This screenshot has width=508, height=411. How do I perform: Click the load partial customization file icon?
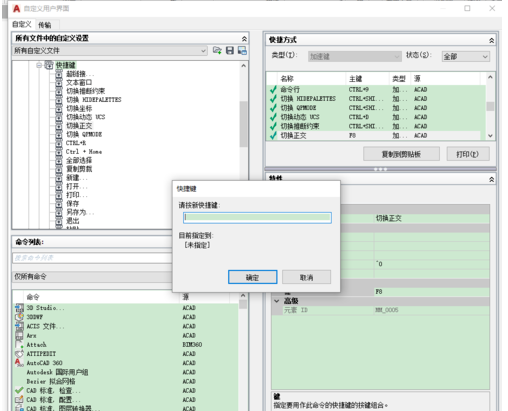(x=217, y=50)
